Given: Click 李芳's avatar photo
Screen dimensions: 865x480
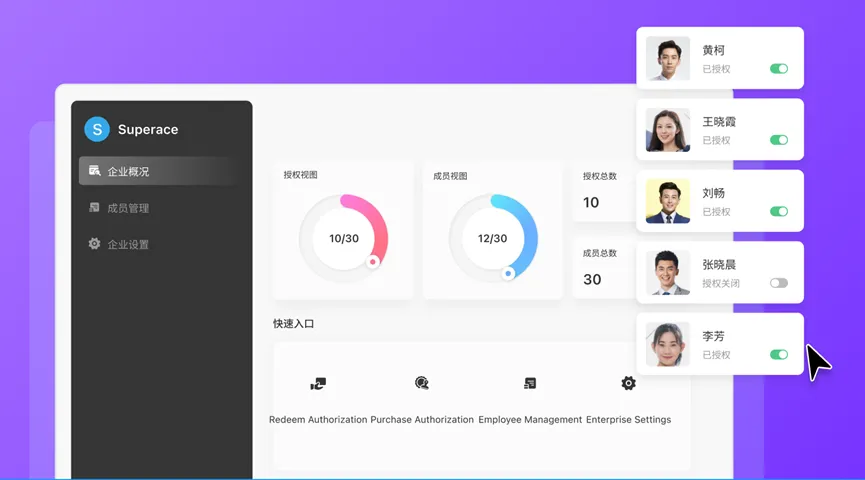Looking at the screenshot, I should 668,344.
